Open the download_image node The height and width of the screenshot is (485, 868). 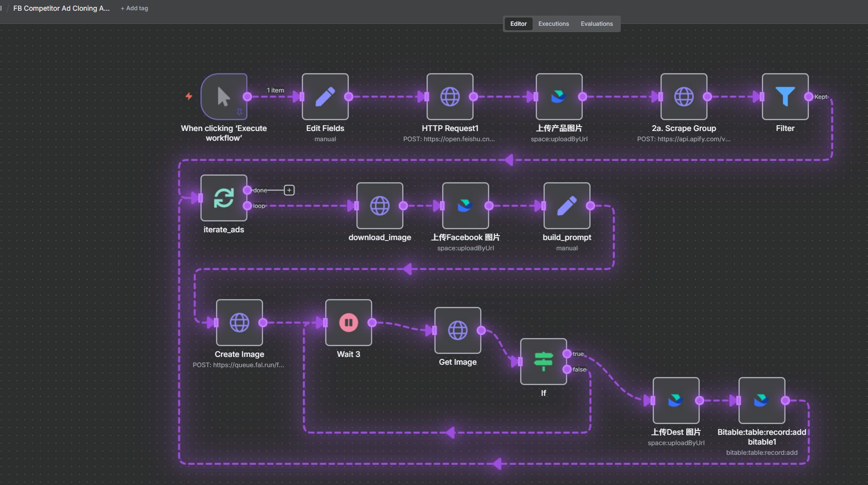coord(380,205)
